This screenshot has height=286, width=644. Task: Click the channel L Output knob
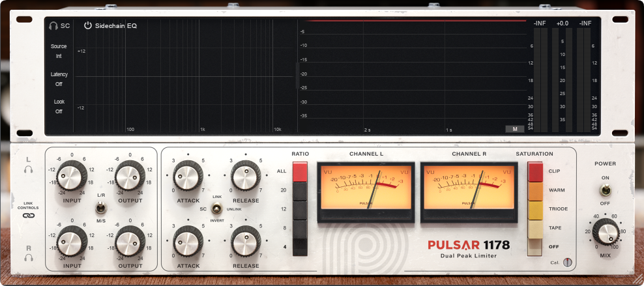[x=130, y=175]
